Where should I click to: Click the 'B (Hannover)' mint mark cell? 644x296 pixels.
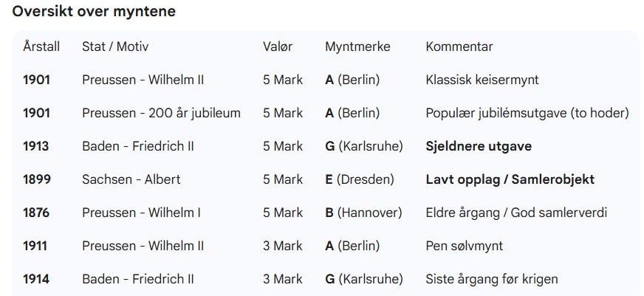363,213
